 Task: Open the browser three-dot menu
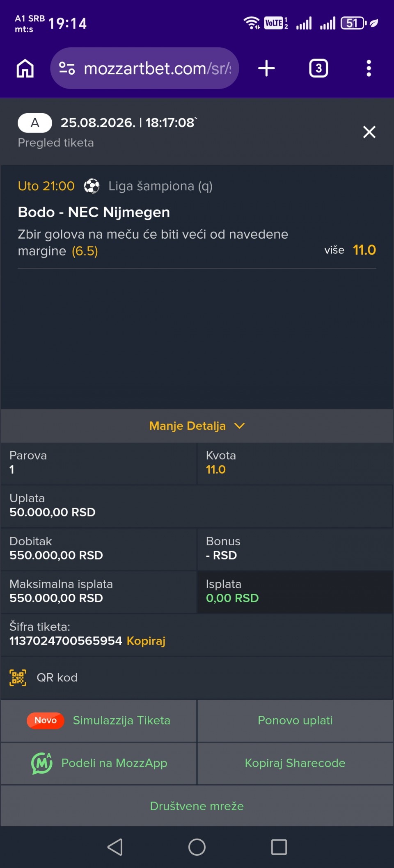pos(369,68)
